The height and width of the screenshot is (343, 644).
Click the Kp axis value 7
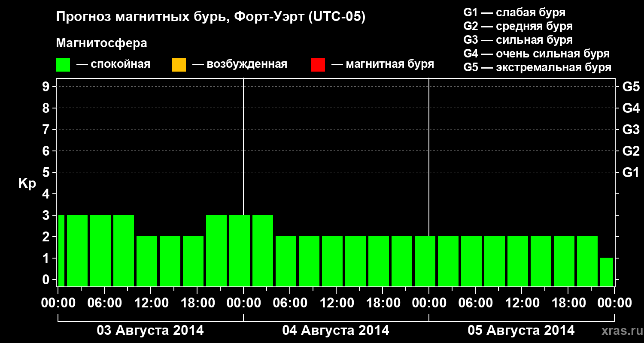(47, 129)
